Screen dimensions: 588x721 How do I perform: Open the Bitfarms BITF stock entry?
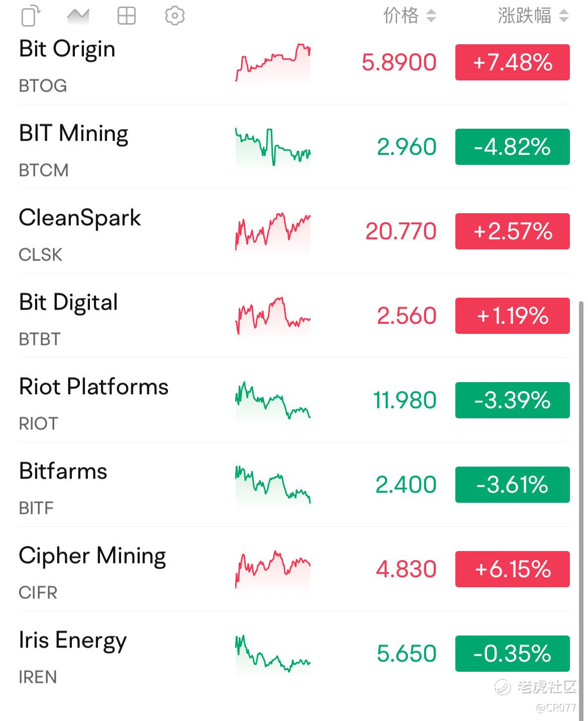click(x=294, y=485)
